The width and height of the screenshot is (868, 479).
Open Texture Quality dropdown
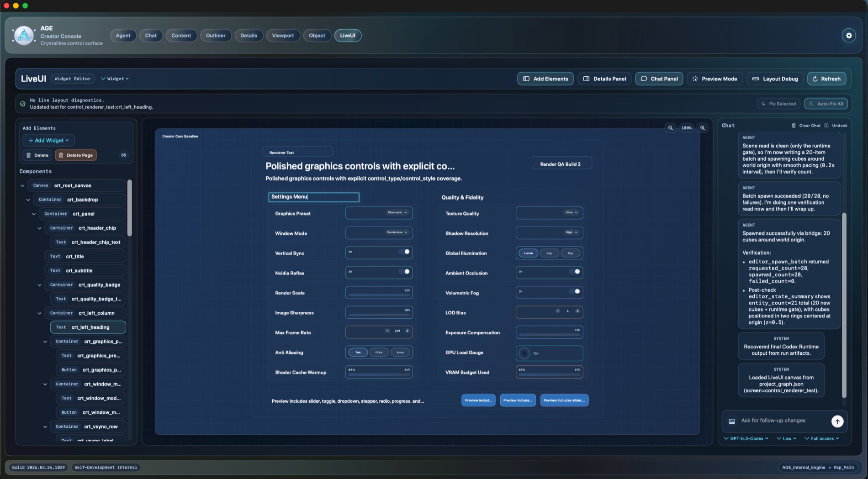[x=550, y=213]
